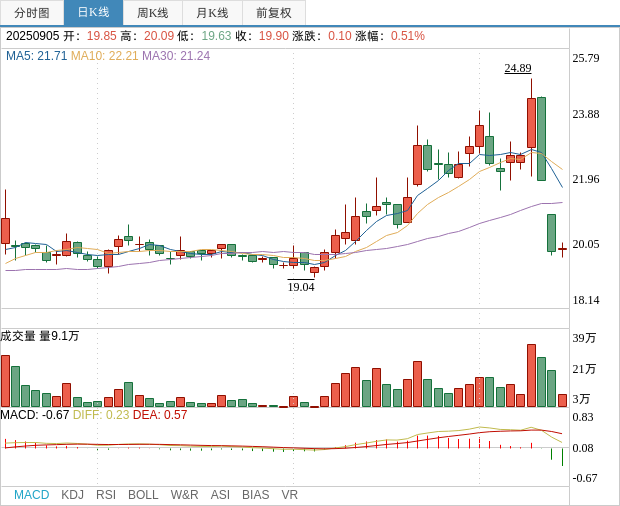The height and width of the screenshot is (506, 620).
Task: Click the 0.83 MACD axis label
Action: [583, 417]
